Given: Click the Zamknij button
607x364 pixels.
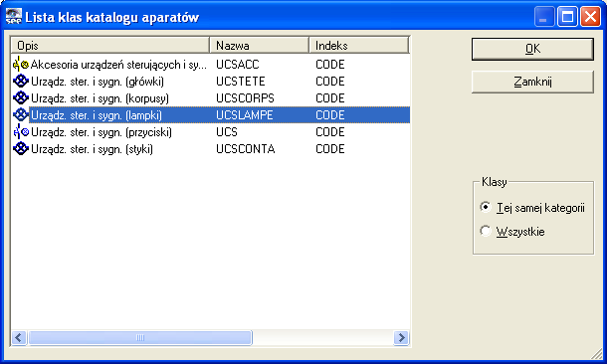Looking at the screenshot, I should 532,82.
